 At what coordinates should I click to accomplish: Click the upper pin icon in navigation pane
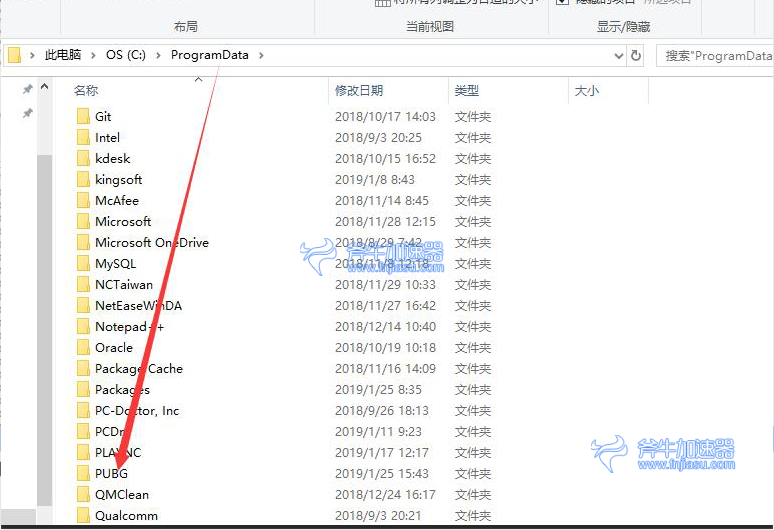point(28,89)
